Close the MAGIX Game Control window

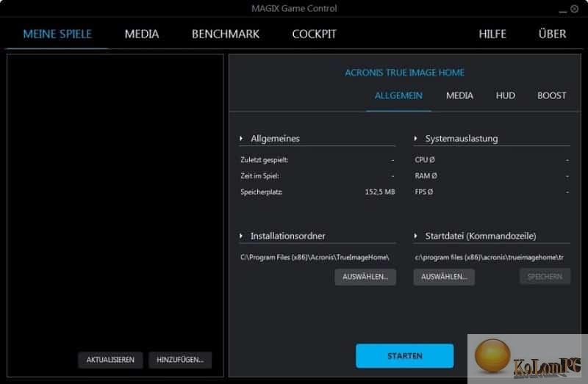[x=575, y=9]
